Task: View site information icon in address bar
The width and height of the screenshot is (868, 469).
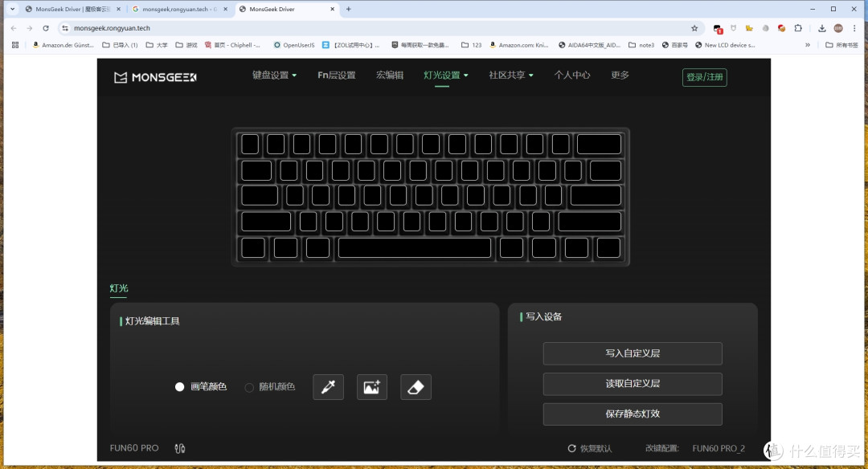Action: coord(65,28)
